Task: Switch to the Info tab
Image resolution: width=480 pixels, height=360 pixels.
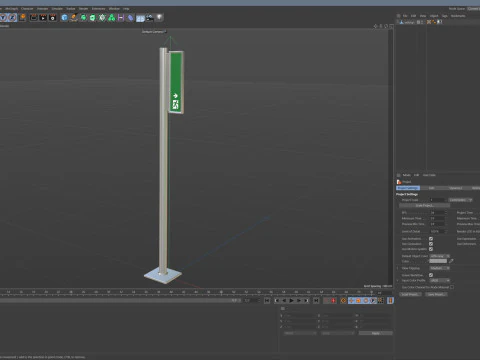Action: point(432,188)
